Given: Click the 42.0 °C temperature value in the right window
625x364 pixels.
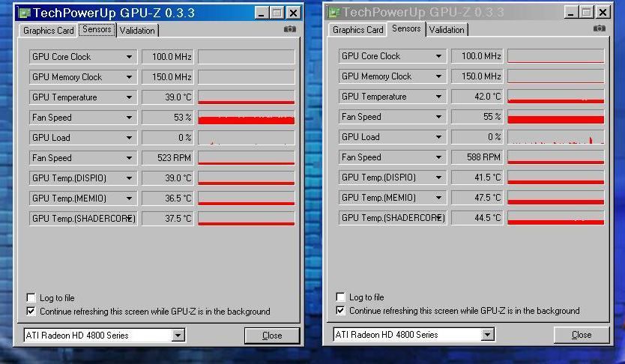Looking at the screenshot, I should tap(477, 97).
